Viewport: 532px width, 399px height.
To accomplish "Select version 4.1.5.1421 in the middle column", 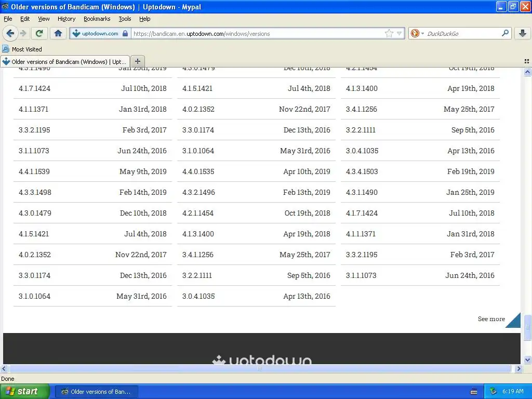I will click(x=256, y=88).
